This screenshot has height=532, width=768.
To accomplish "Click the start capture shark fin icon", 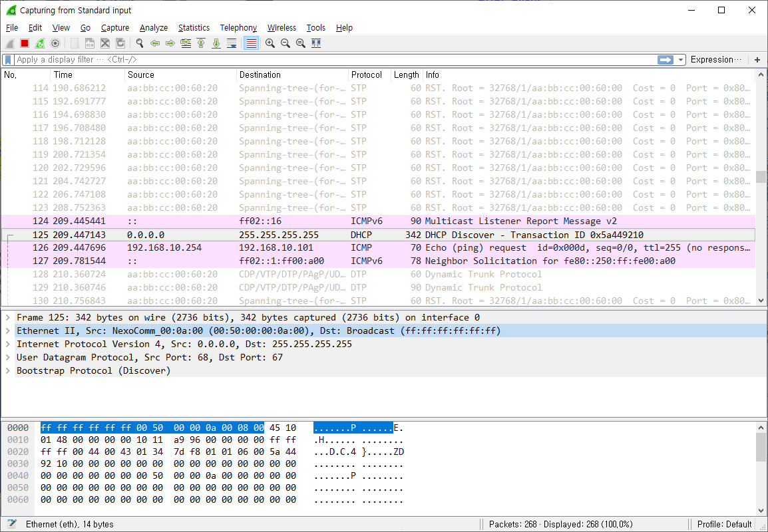I will tap(10, 44).
